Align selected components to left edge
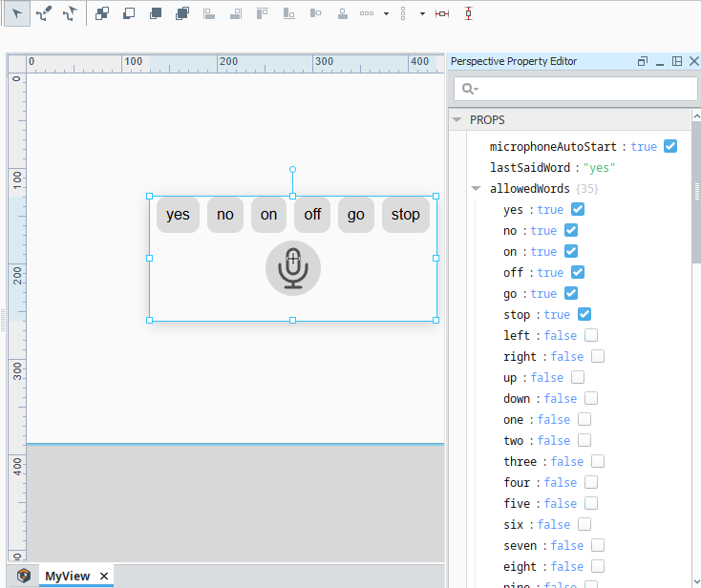701x588 pixels. point(209,13)
